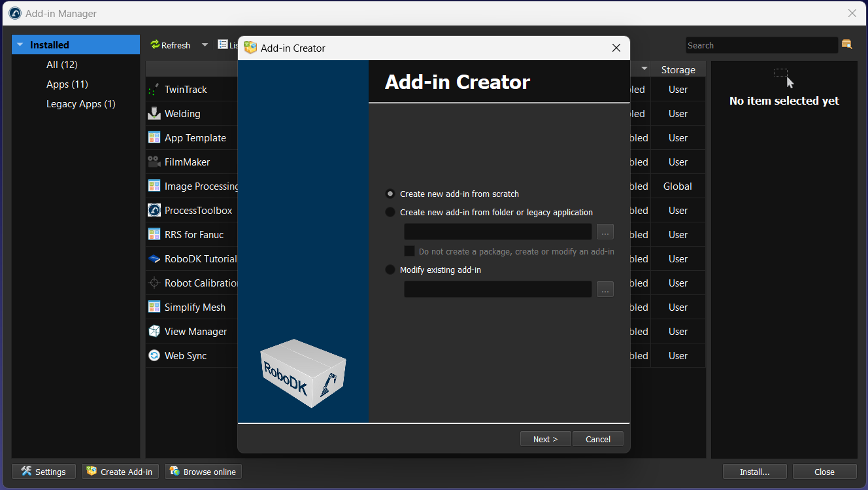Image resolution: width=868 pixels, height=490 pixels.
Task: Select Apps (11) category in sidebar
Action: [67, 84]
